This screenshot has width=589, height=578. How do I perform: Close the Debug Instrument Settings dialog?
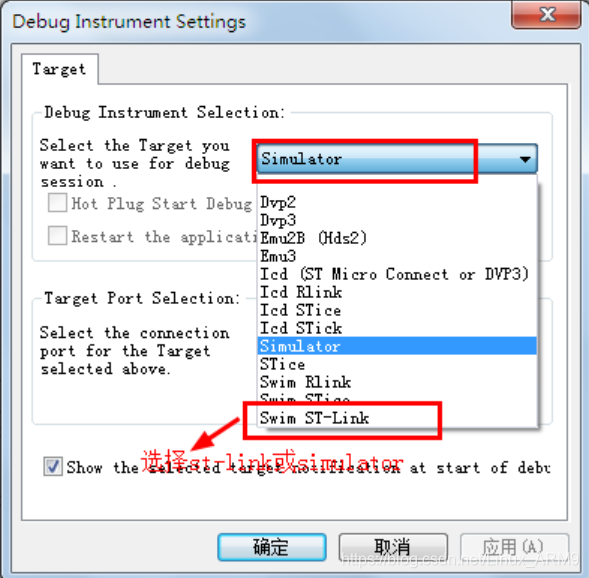546,15
